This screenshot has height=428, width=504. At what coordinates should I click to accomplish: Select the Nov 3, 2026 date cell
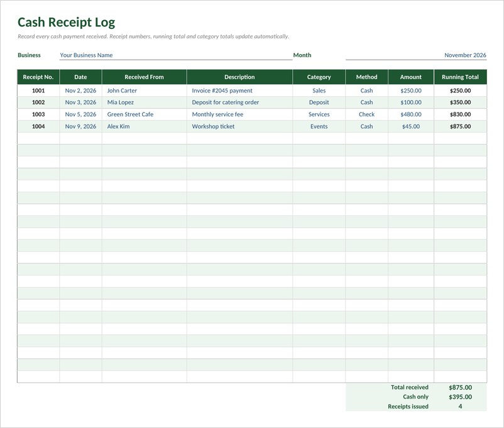pos(80,102)
